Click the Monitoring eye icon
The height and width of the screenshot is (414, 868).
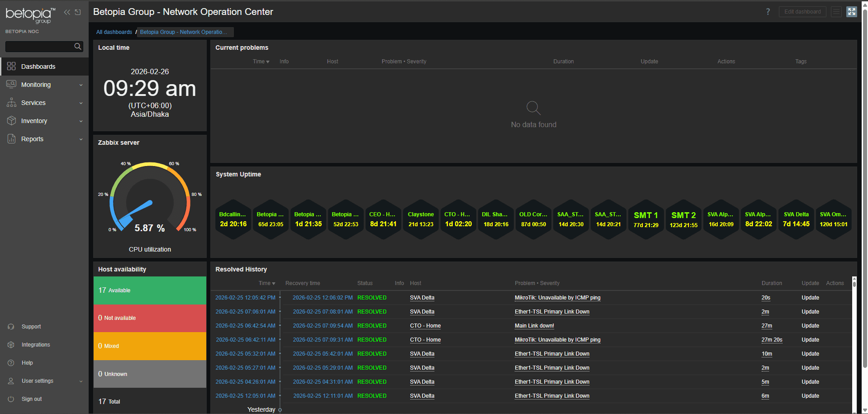click(x=11, y=85)
